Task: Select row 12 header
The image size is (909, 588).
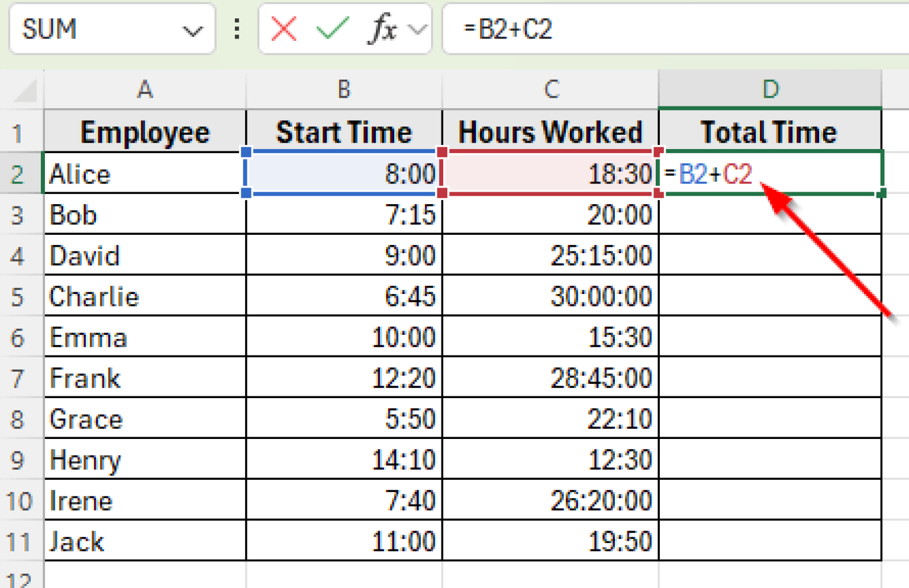Action: click(21, 577)
